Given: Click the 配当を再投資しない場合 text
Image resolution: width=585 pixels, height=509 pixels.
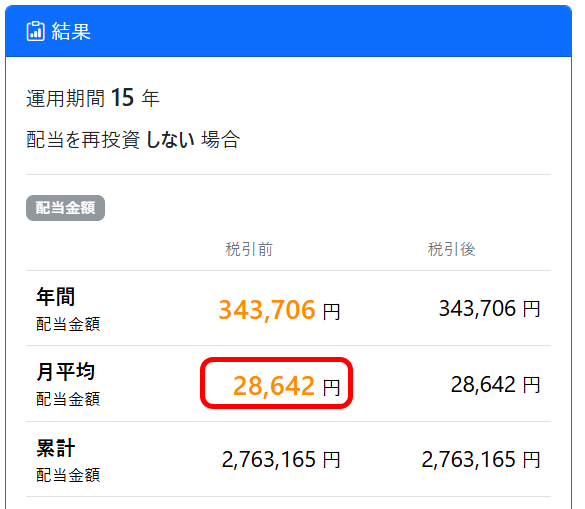Looking at the screenshot, I should coord(133,140).
